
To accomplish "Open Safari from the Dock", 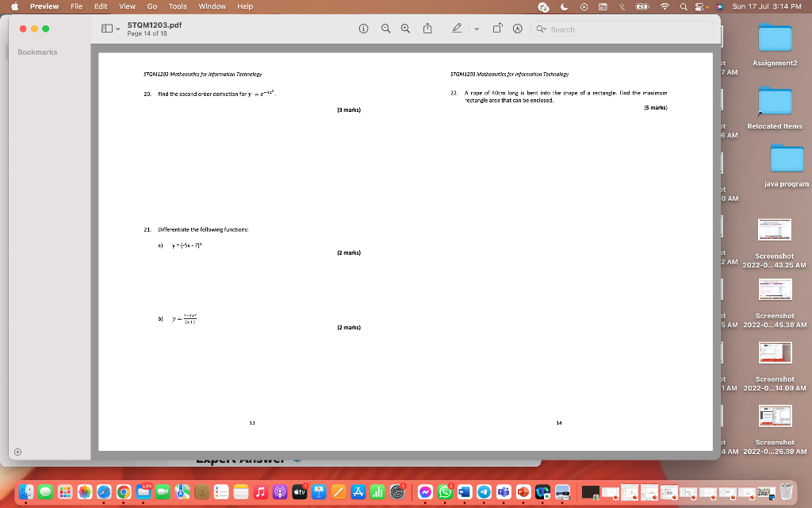I will [104, 491].
